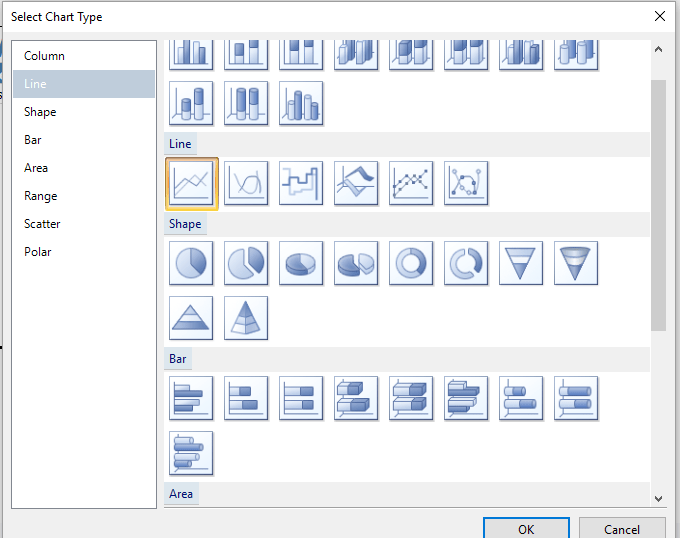Select the 3D Pie chart icon

pos(301,263)
